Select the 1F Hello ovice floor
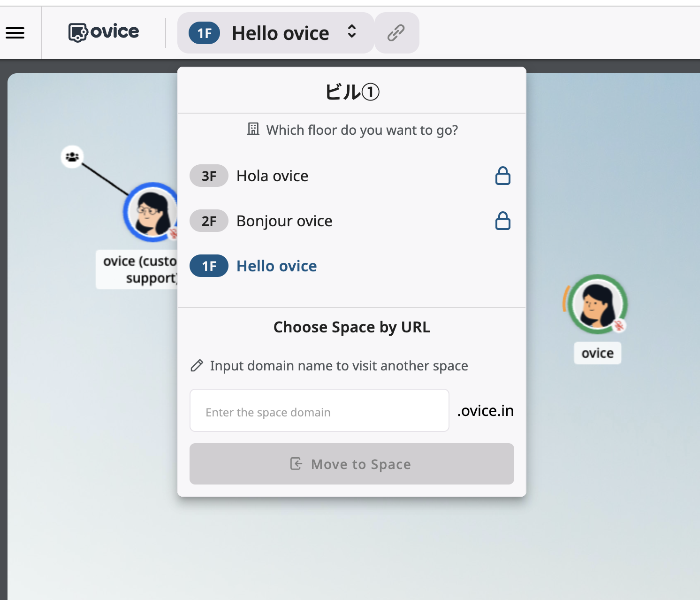This screenshot has height=600, width=700. tap(351, 266)
